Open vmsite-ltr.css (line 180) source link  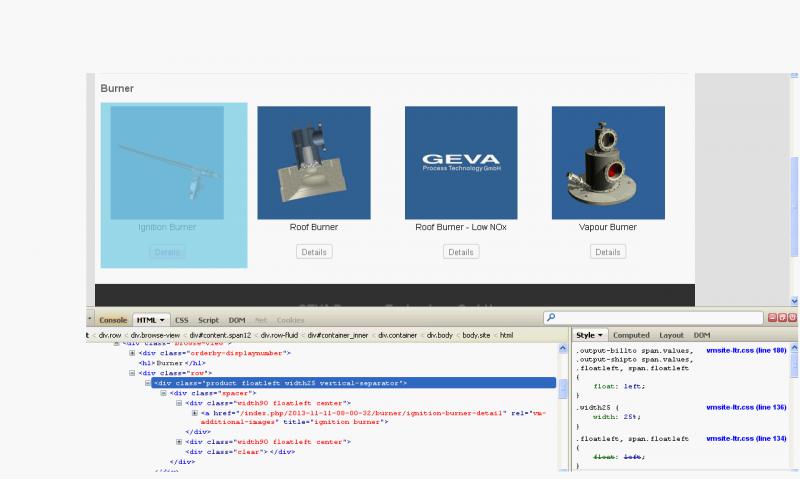(x=745, y=350)
